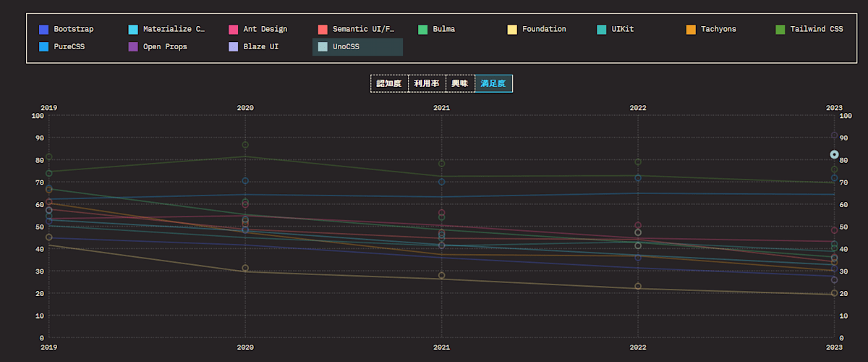The width and height of the screenshot is (868, 362).
Task: Click the Materialize CSS cyan color swatch
Action: tap(133, 30)
